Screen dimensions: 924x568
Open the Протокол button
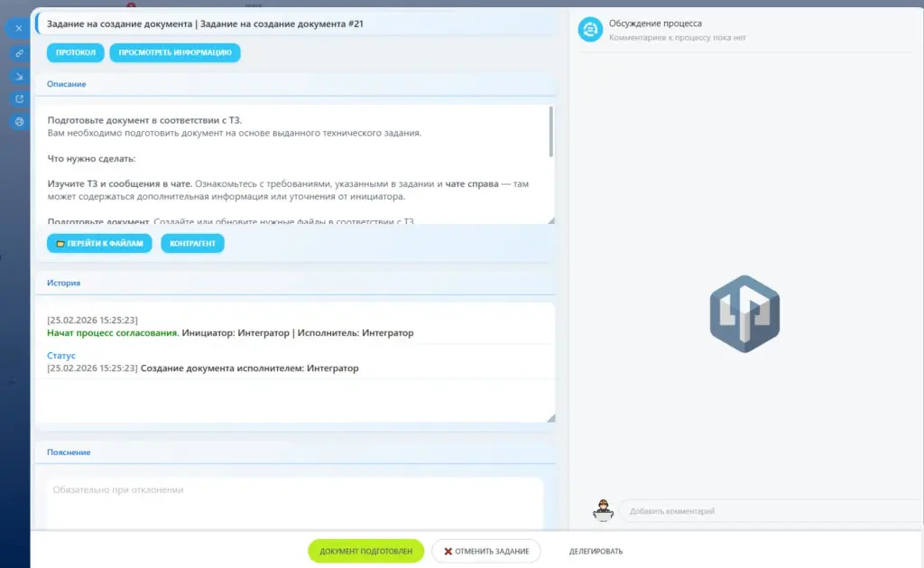pos(76,52)
